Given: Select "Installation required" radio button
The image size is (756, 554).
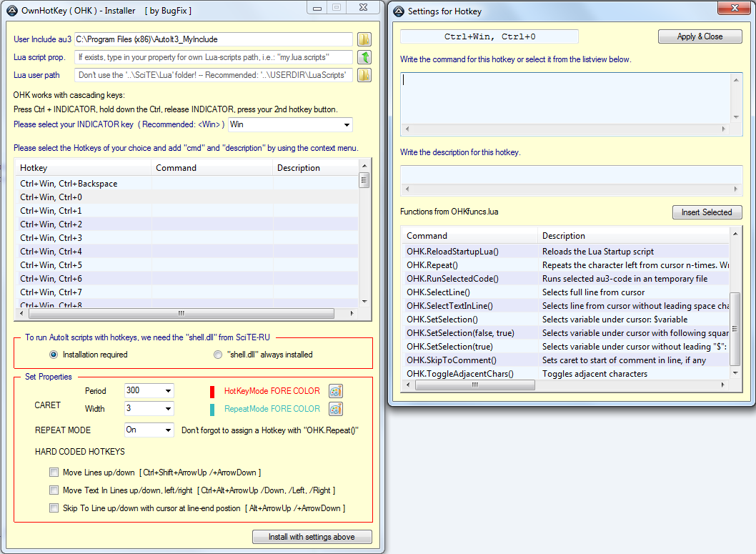Looking at the screenshot, I should (54, 355).
